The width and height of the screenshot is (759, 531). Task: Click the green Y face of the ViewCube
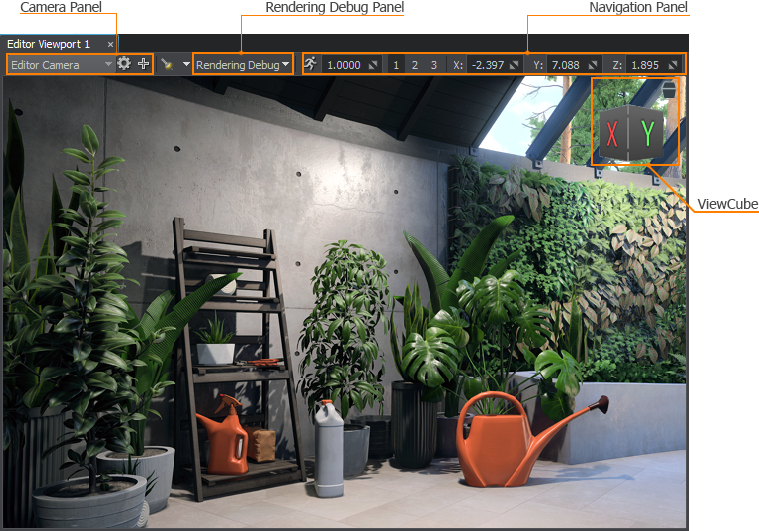coord(648,133)
